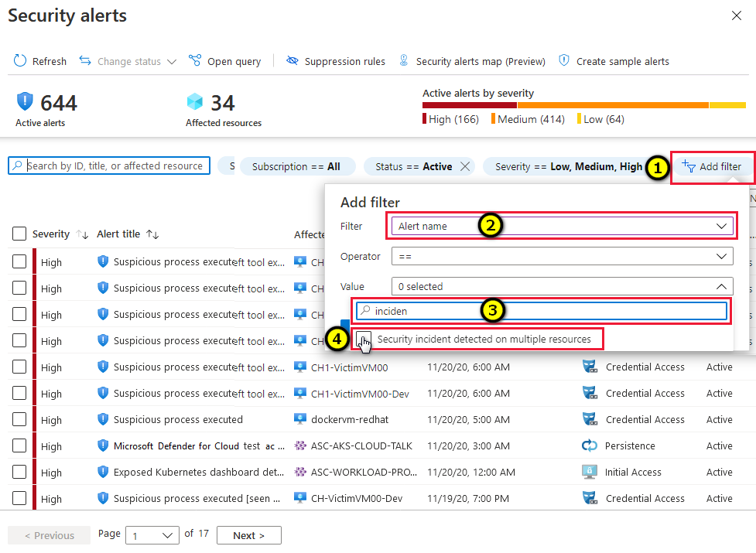This screenshot has width=756, height=553.
Task: Focus the Search by ID, title field
Action: pyautogui.click(x=109, y=166)
